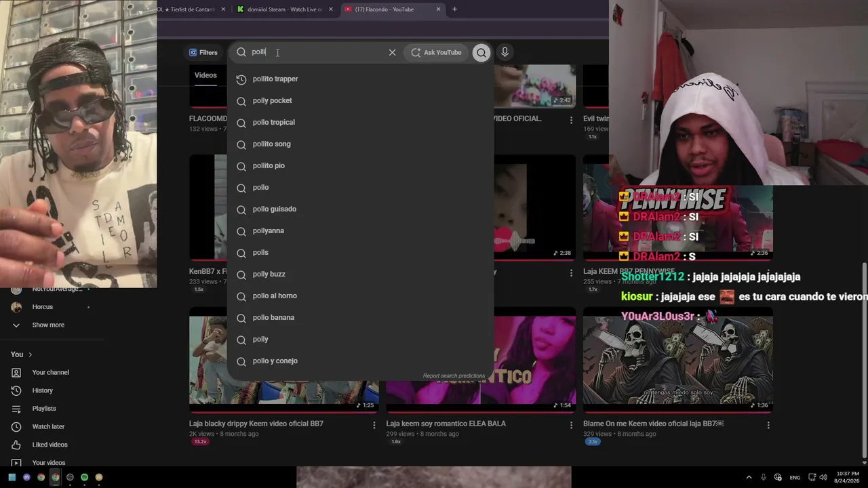Show hidden system tray icons chevron

point(749,477)
